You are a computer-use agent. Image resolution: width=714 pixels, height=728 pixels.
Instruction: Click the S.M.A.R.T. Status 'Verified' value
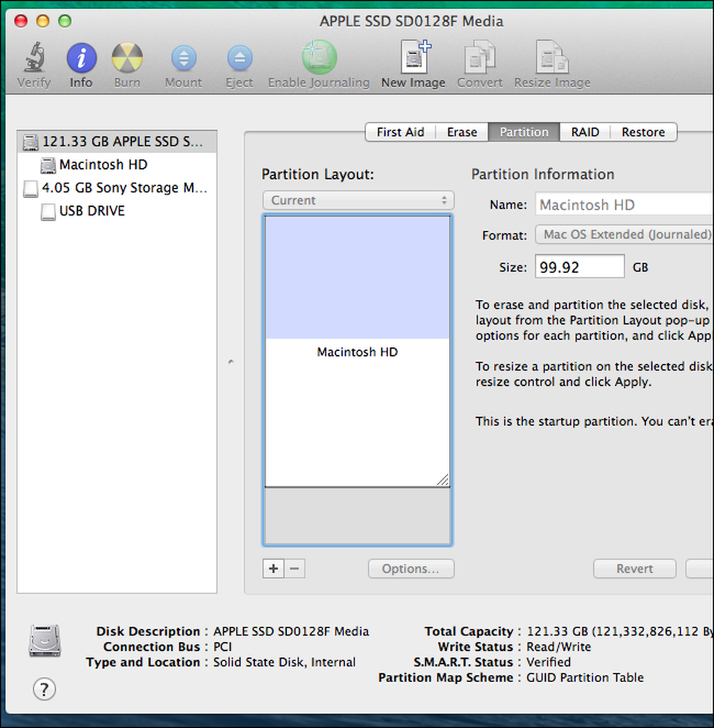pyautogui.click(x=548, y=662)
